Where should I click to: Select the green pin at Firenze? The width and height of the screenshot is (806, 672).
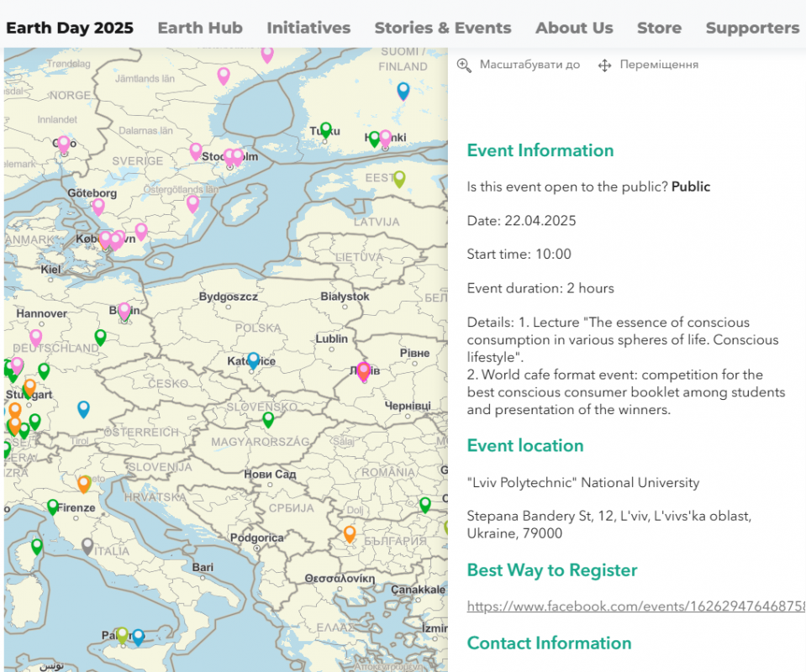pyautogui.click(x=53, y=507)
